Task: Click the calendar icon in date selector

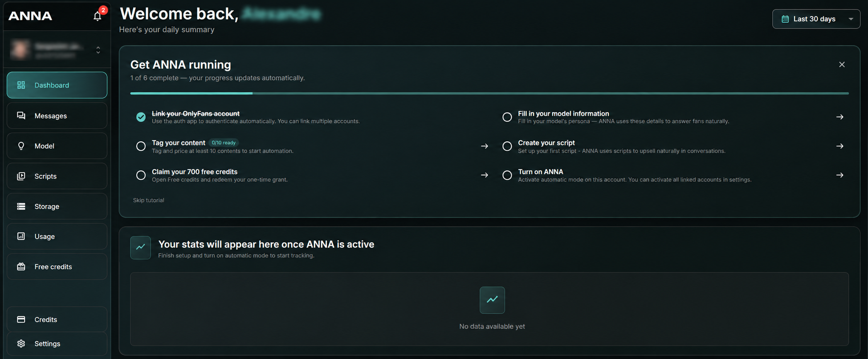Action: click(785, 19)
